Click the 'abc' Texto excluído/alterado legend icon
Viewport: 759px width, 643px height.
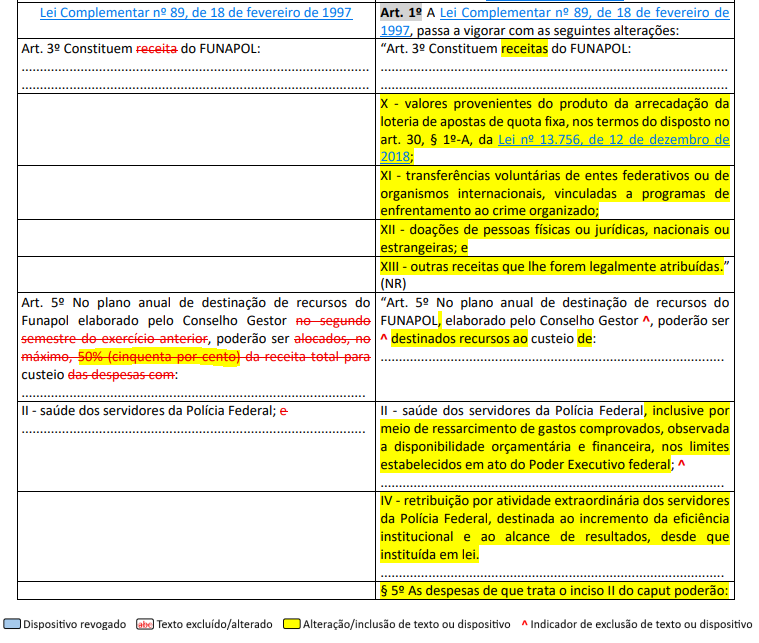(145, 624)
